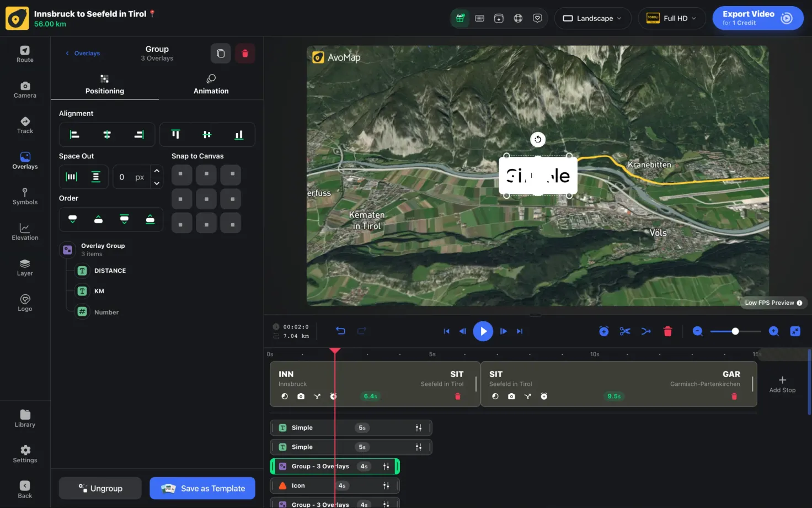Viewport: 812px width, 508px height.
Task: Snap overlay to canvas center
Action: [x=206, y=199]
